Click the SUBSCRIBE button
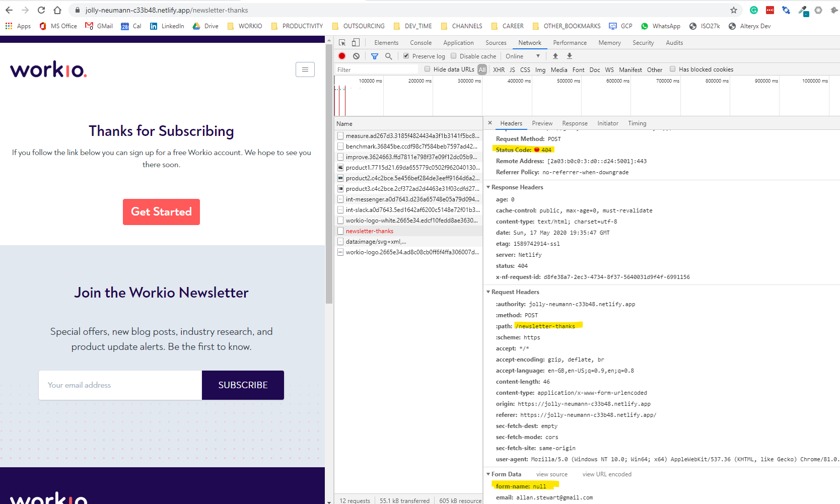This screenshot has width=840, height=504. [x=243, y=385]
